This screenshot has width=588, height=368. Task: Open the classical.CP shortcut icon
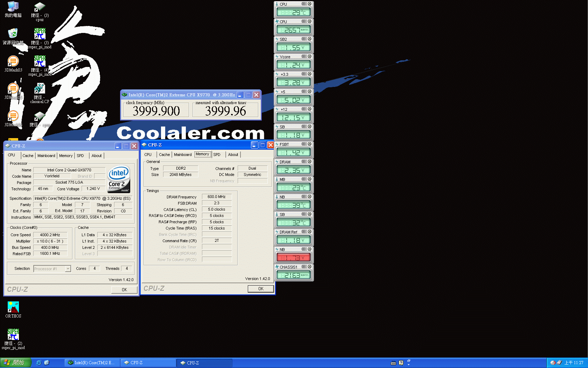(40, 93)
